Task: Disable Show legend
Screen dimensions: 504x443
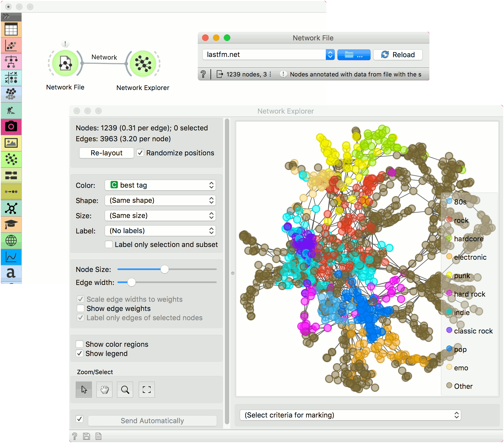Action: point(79,353)
